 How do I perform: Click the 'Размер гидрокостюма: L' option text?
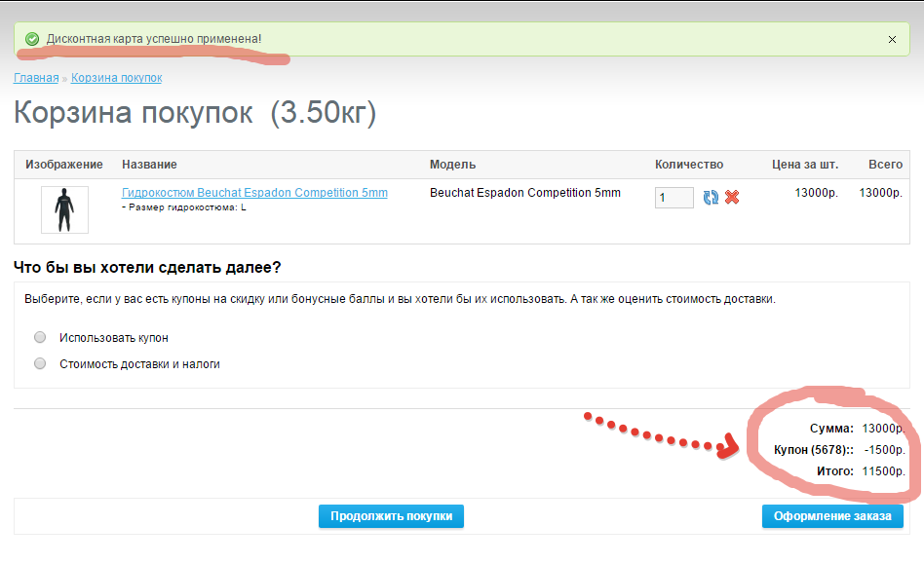tap(184, 207)
